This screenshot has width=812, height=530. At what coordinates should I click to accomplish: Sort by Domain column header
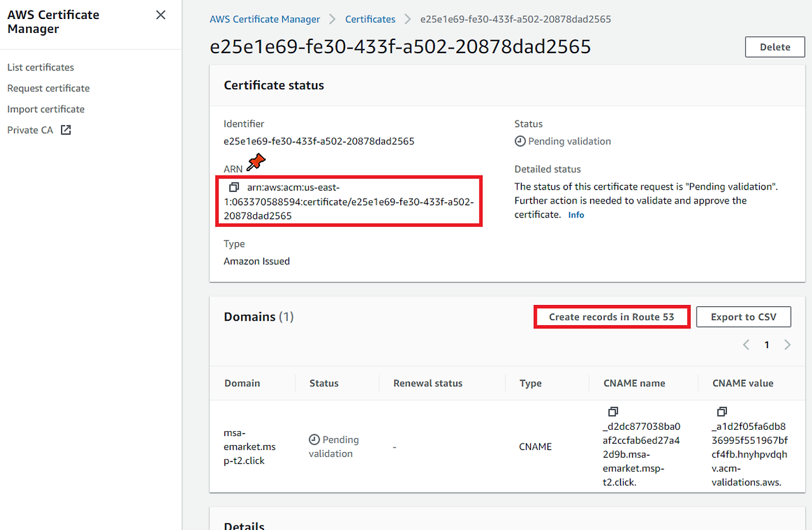click(x=242, y=383)
